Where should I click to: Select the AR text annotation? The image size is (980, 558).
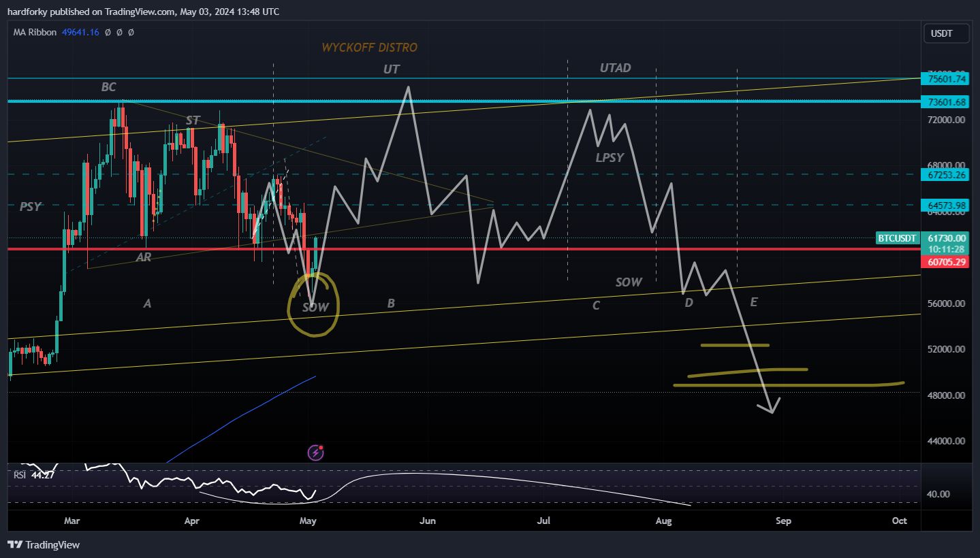144,258
